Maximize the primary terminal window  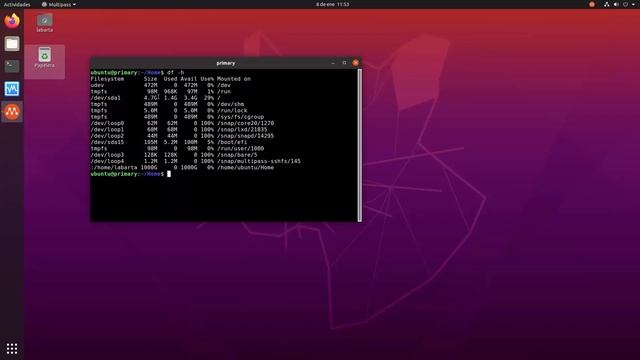[x=344, y=63]
